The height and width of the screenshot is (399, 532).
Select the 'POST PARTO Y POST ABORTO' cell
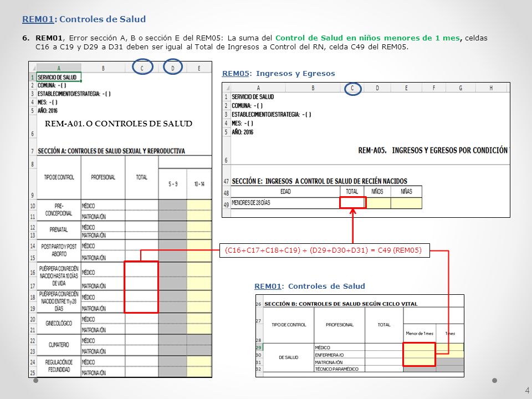coord(59,250)
